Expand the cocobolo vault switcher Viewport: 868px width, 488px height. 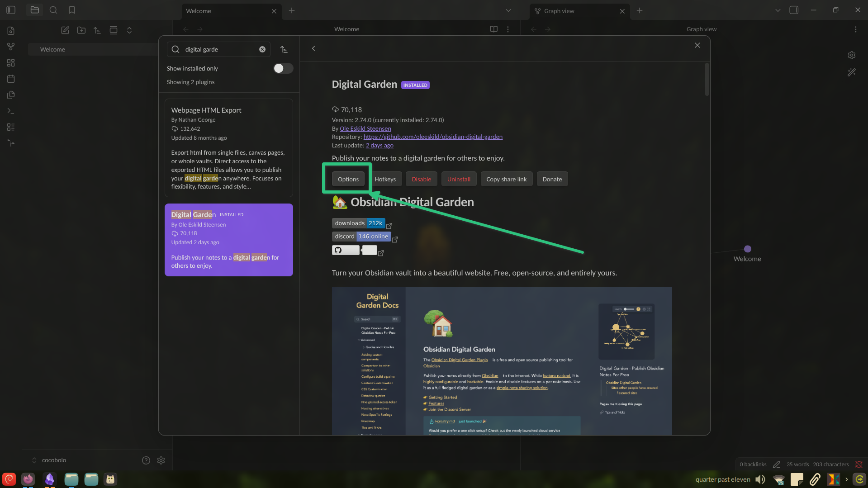tap(50, 460)
